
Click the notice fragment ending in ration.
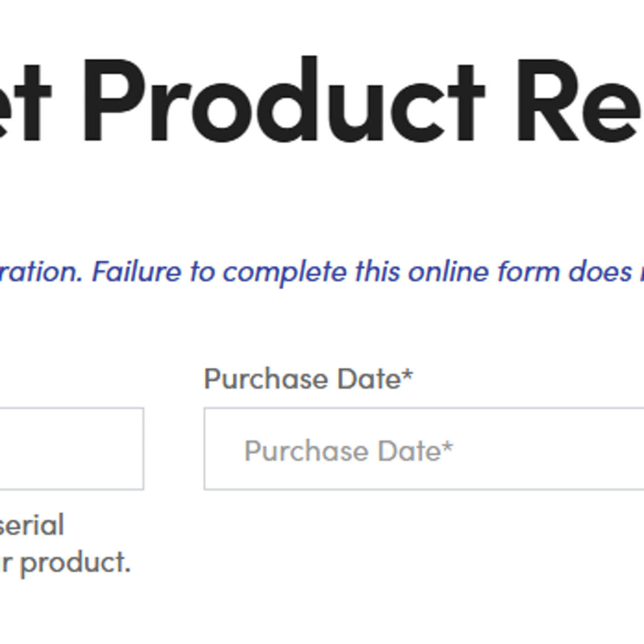(x=40, y=271)
